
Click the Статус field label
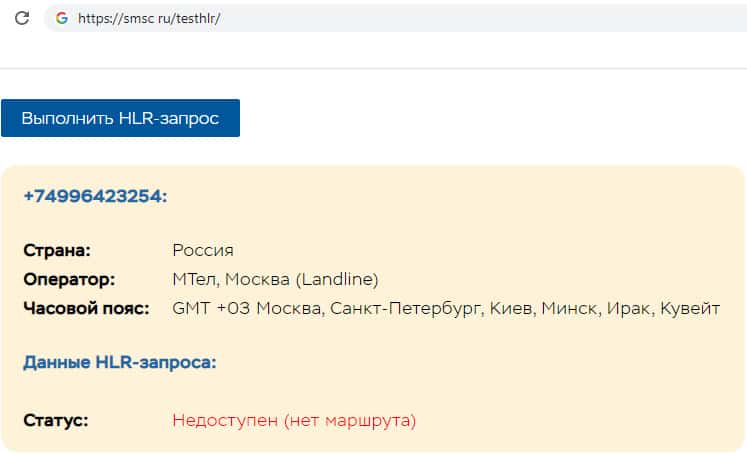56,421
